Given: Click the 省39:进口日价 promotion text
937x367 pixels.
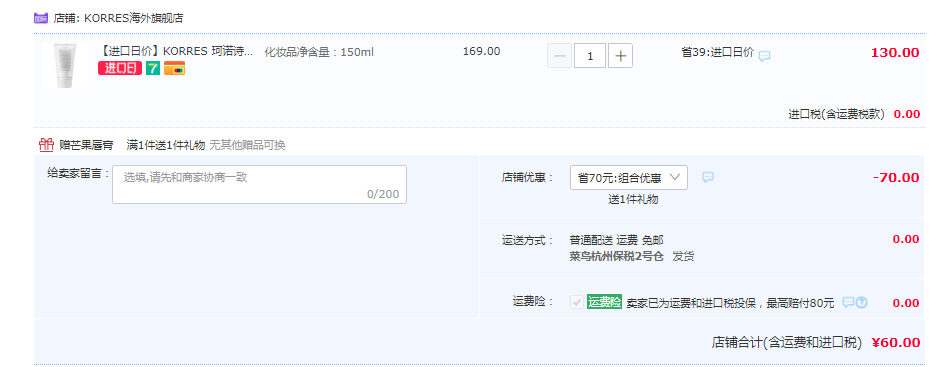Looking at the screenshot, I should point(717,52).
